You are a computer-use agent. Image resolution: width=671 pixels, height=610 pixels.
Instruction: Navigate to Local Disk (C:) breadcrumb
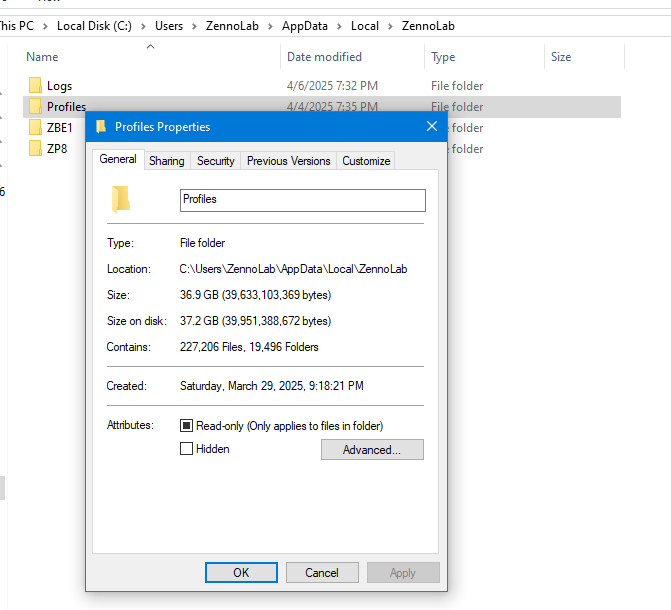pyautogui.click(x=94, y=26)
